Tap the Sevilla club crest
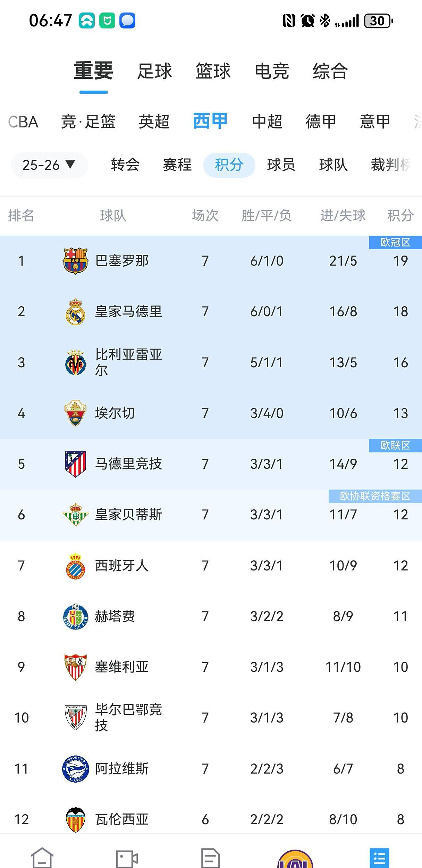 76,667
